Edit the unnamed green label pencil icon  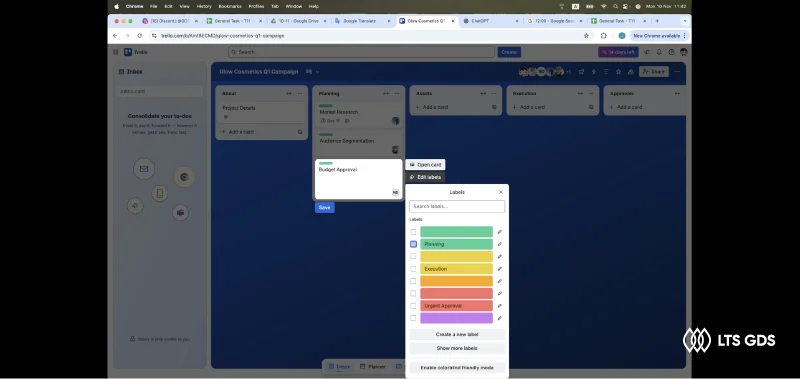[x=500, y=232]
